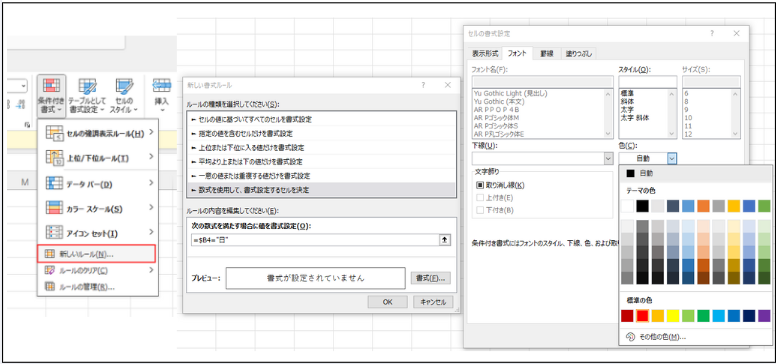Click フォント名(F) text field
Screen dimensions: 776x364
pyautogui.click(x=543, y=82)
